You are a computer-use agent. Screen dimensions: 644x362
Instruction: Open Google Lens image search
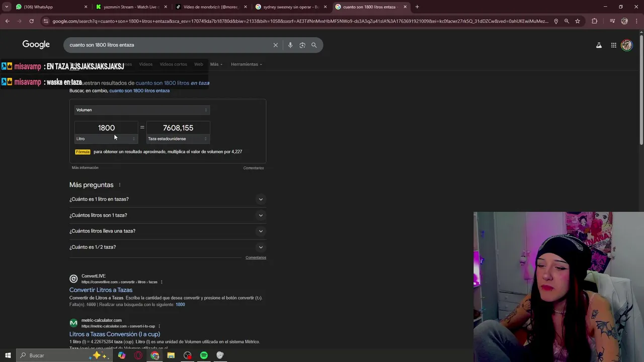click(302, 45)
